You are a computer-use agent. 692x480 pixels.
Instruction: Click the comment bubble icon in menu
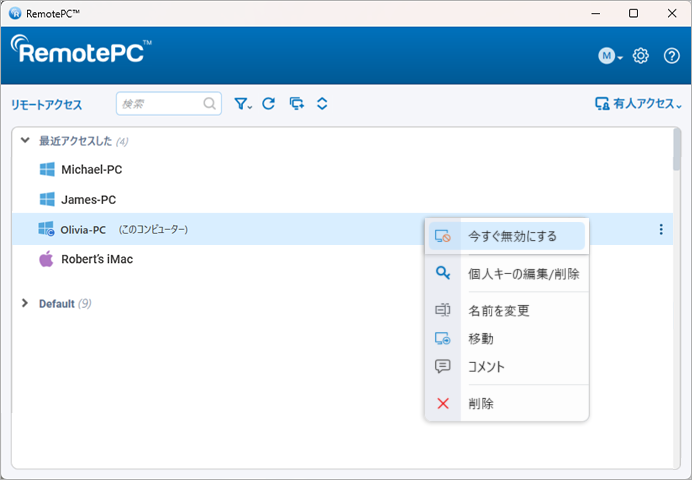[x=443, y=366]
